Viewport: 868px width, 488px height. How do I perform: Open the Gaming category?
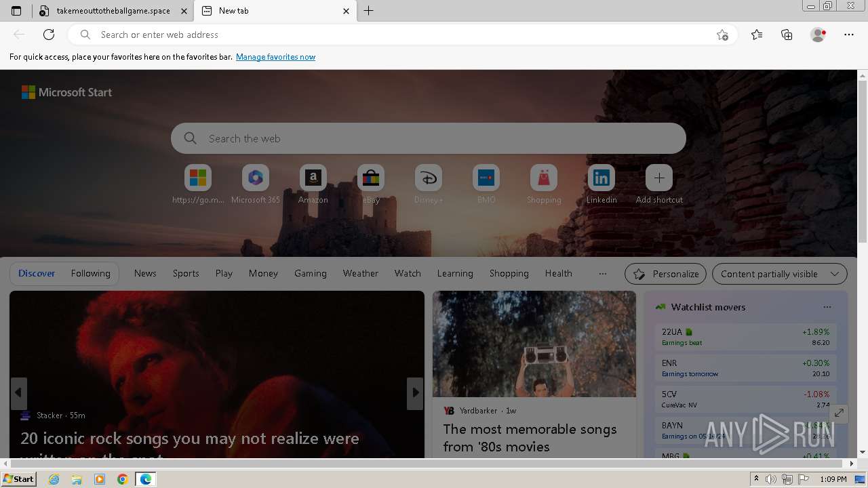point(311,273)
